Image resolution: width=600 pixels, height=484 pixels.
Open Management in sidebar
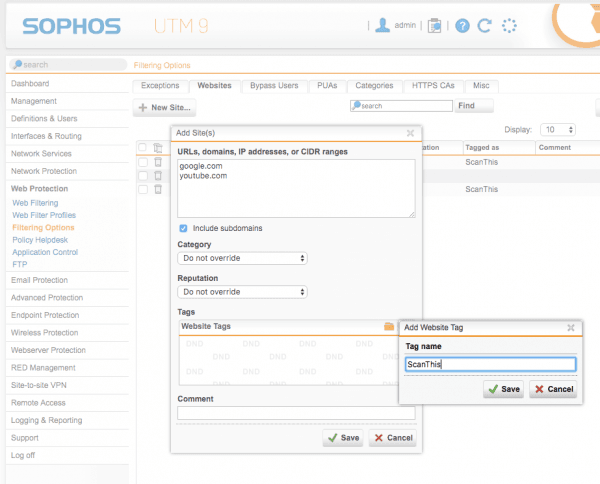pyautogui.click(x=34, y=101)
